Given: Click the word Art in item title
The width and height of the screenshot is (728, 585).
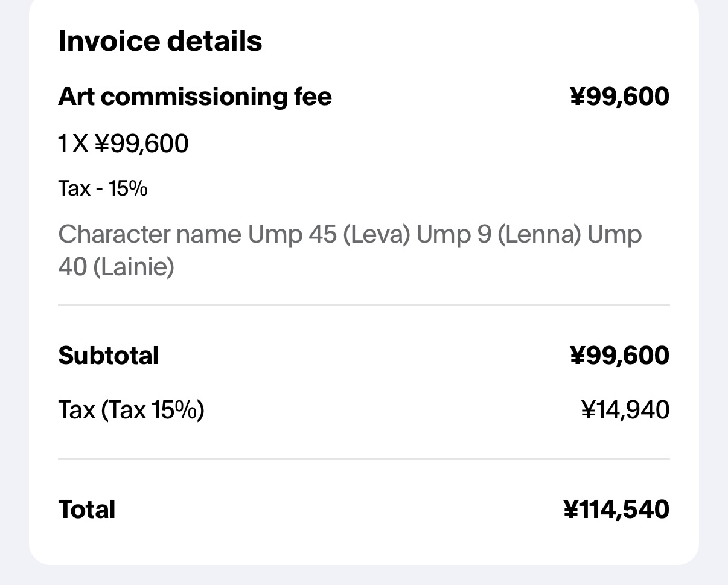Looking at the screenshot, I should (x=76, y=97).
